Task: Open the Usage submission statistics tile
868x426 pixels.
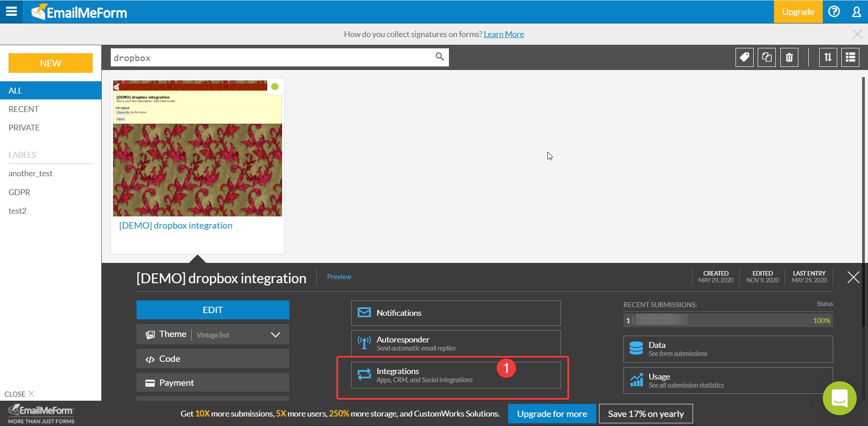Action: (728, 380)
